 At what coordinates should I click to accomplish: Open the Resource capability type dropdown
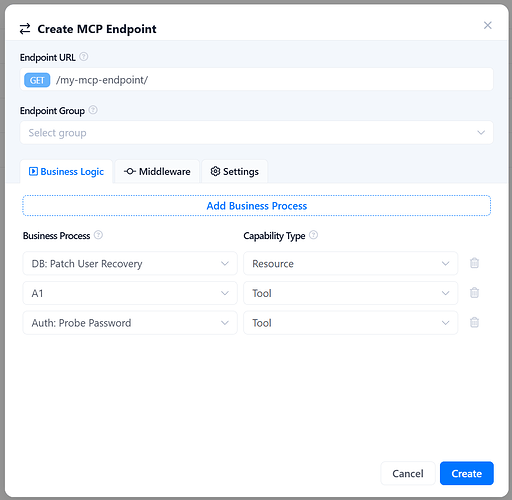[350, 263]
